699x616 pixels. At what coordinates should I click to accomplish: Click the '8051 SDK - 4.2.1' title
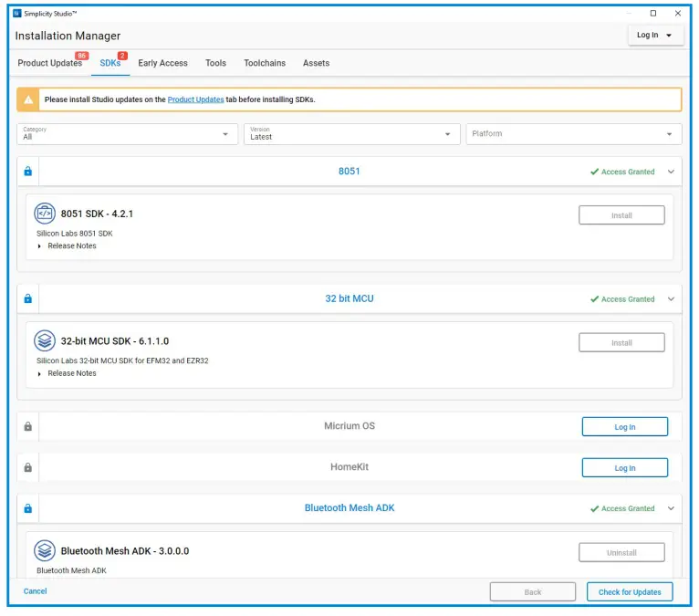(97, 214)
